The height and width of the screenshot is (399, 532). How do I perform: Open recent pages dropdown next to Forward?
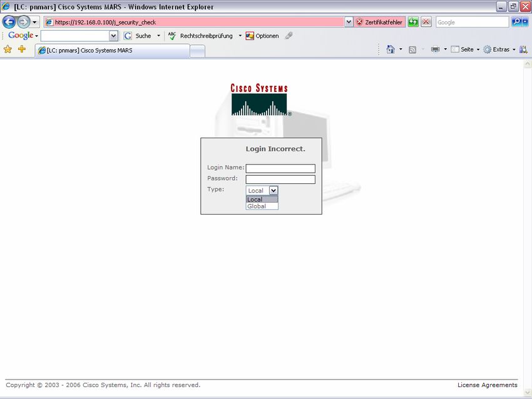click(x=34, y=23)
